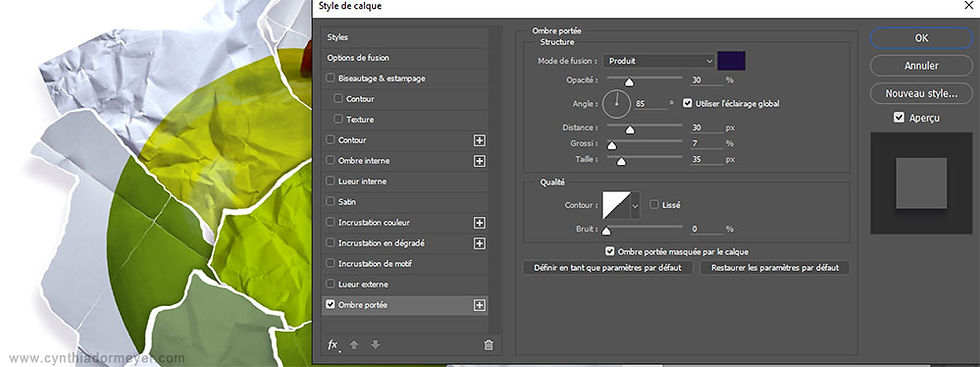Click the Grossi slider handle
Viewport: 980px width, 367px height.
click(612, 146)
